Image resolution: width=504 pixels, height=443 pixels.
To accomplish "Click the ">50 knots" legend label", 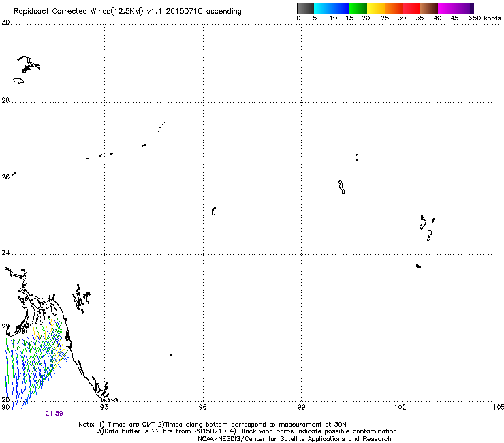I will pyautogui.click(x=484, y=18).
